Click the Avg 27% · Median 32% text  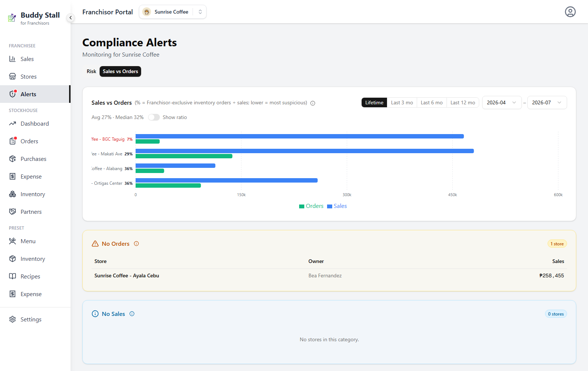coord(118,117)
